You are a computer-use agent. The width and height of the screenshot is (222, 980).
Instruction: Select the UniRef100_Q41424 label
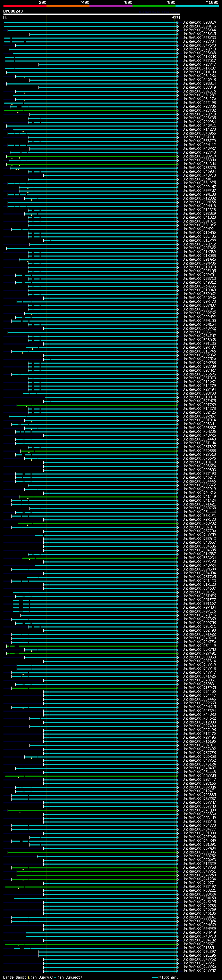coord(199,501)
